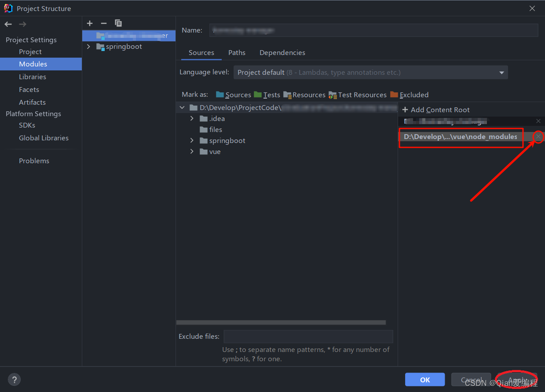
Task: Click the Add Content Root plus icon
Action: click(405, 110)
